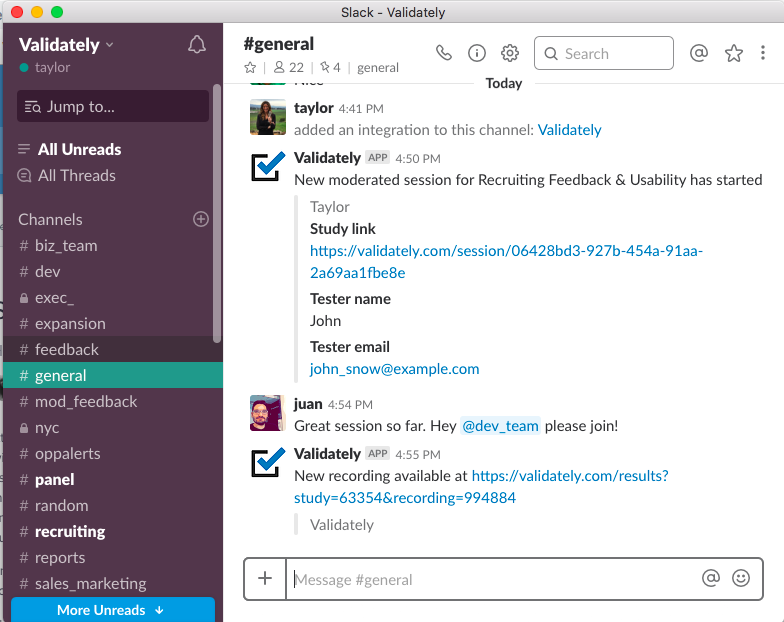Viewport: 784px width, 622px height.
Task: Click the Validately app name at 4:50 PM
Action: [327, 158]
